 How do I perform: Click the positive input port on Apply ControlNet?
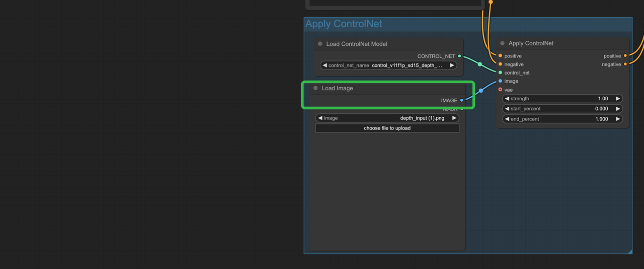pos(500,56)
